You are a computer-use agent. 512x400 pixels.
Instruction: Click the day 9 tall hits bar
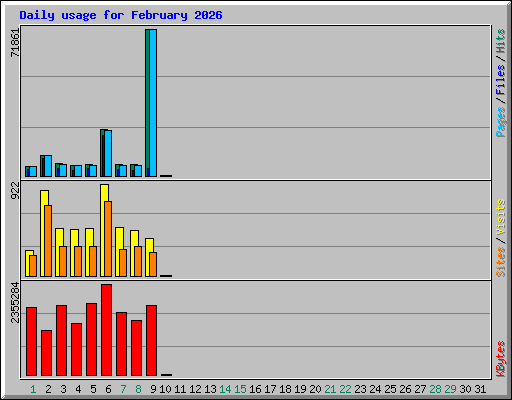(x=147, y=103)
